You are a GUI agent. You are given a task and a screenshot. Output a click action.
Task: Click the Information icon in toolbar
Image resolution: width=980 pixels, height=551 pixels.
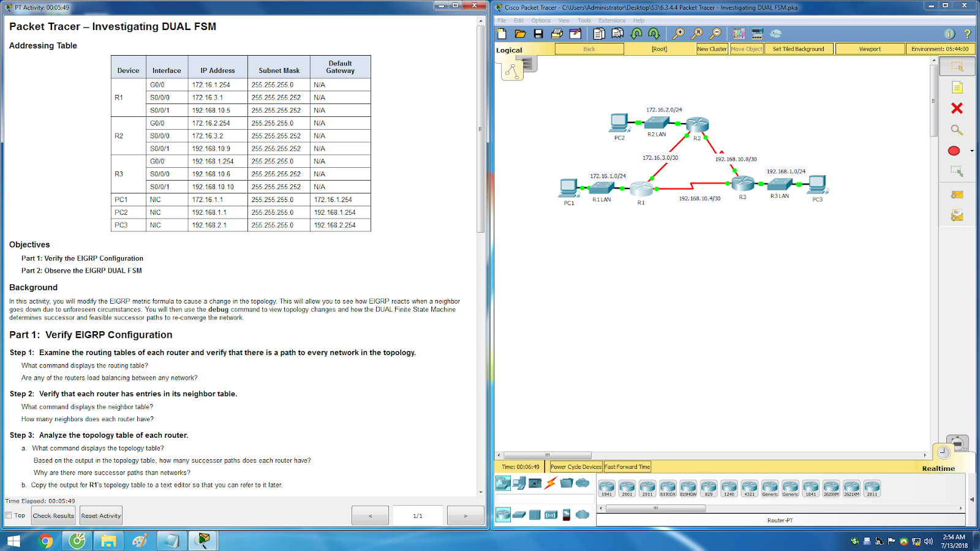[949, 34]
